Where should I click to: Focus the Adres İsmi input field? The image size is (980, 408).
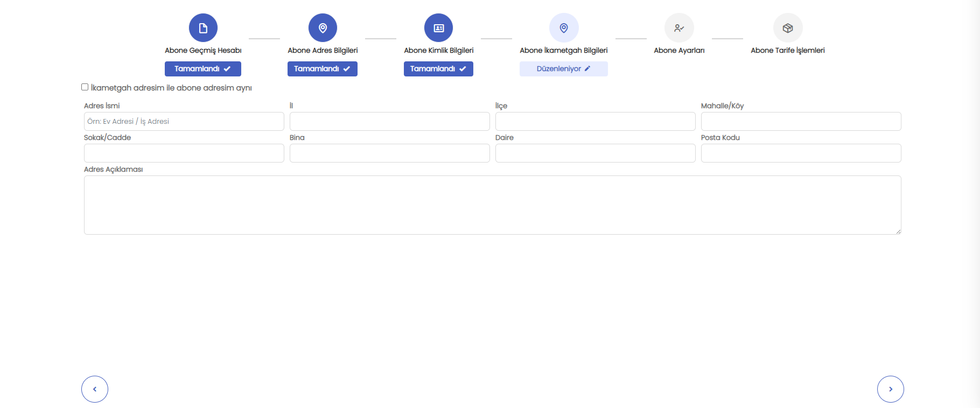[184, 122]
